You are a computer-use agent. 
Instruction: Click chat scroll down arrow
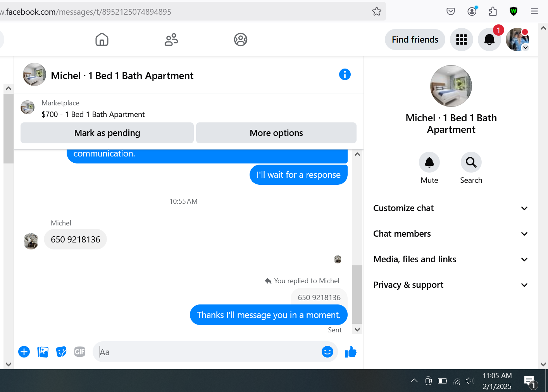coord(357,330)
